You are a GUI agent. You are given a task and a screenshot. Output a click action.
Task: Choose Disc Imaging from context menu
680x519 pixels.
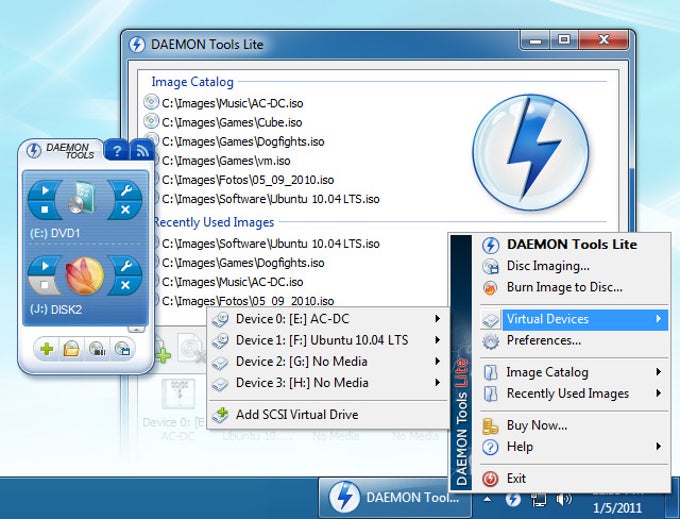click(547, 266)
